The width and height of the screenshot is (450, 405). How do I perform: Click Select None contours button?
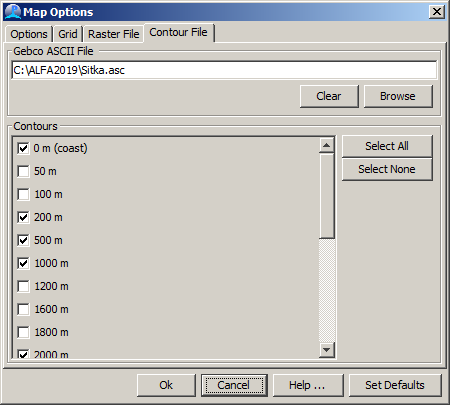coord(387,169)
